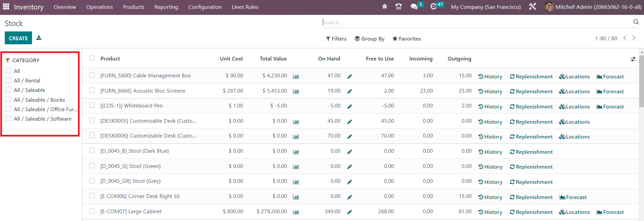
Task: Check the All / Rental category box
Action: click(9, 80)
